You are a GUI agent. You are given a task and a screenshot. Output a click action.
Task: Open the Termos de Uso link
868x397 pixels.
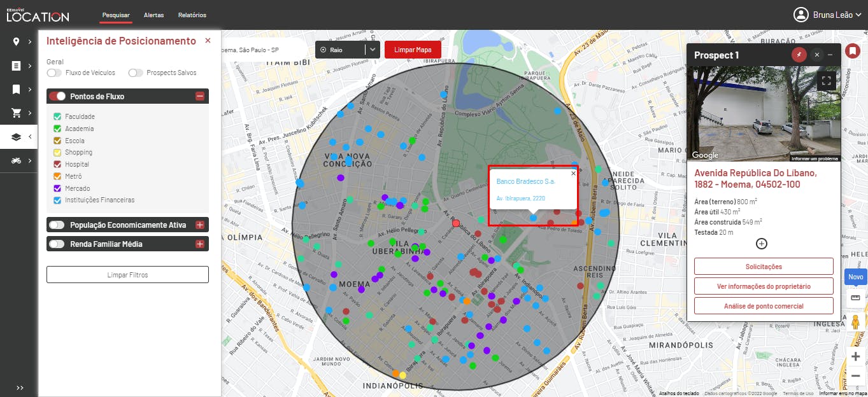(798, 393)
